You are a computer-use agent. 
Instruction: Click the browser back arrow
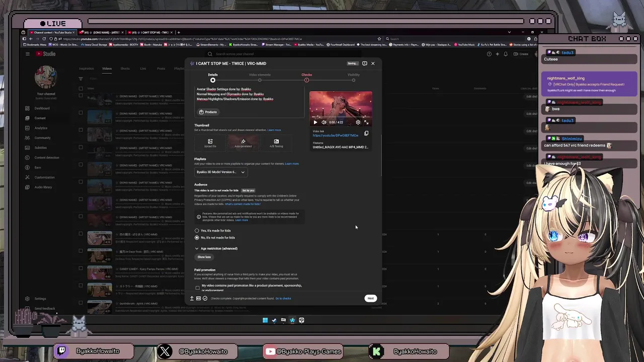(31, 39)
